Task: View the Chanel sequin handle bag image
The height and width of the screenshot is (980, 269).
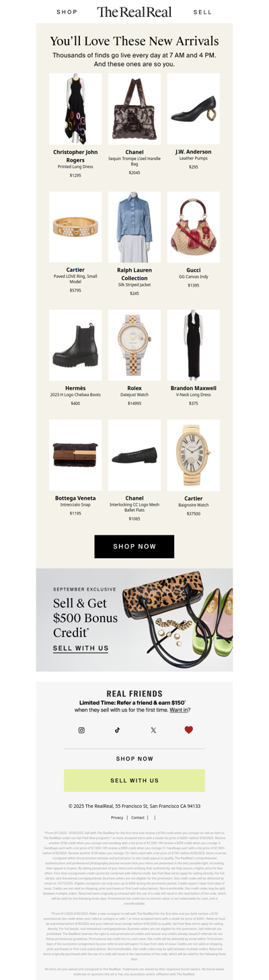Action: coord(134,109)
